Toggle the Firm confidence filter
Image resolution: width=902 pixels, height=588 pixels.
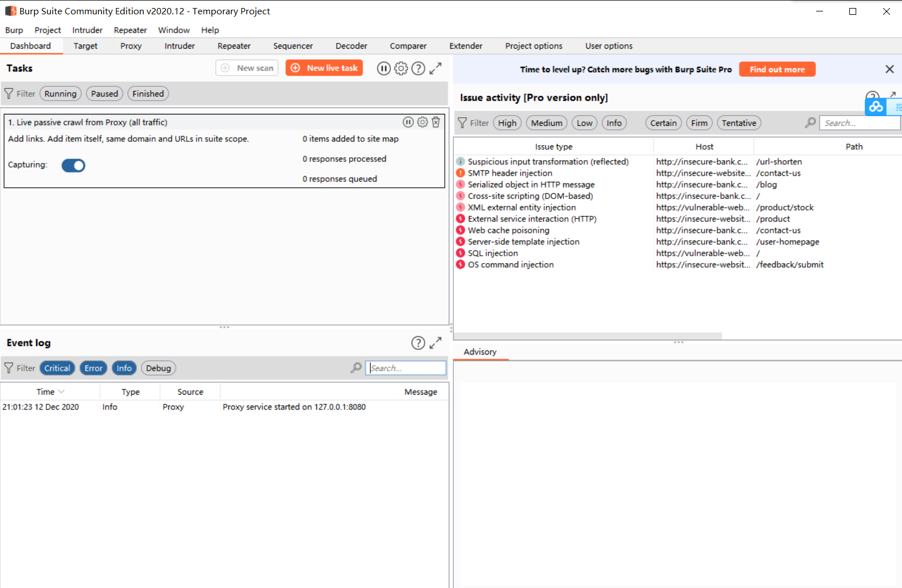(x=699, y=123)
